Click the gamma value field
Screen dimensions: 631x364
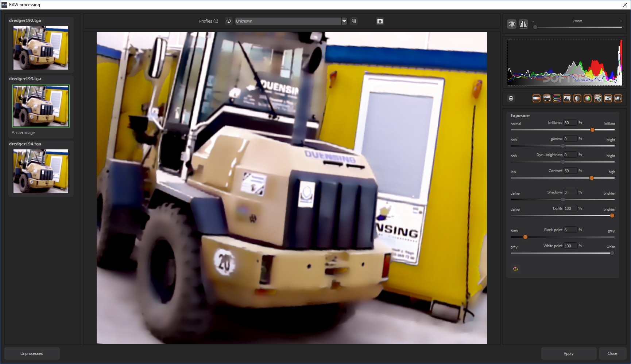coord(570,139)
